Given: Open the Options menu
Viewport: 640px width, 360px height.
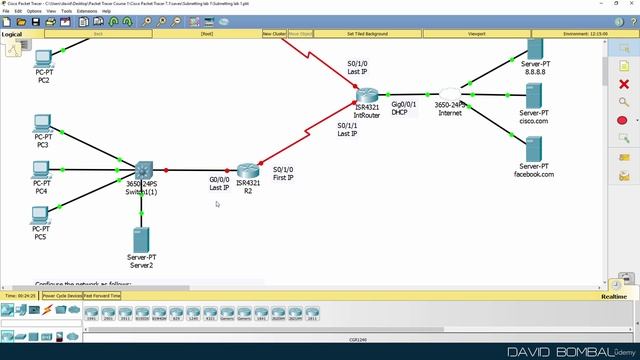Looking at the screenshot, I should point(34,11).
